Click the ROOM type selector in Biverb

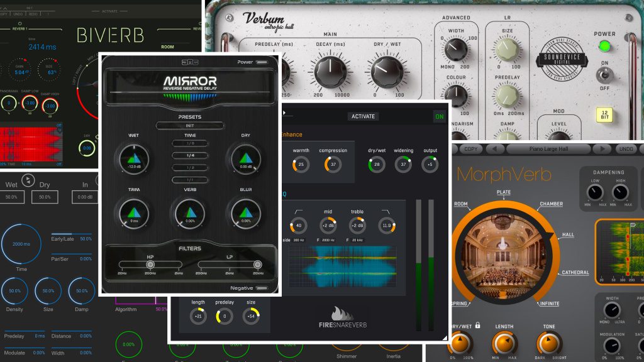tap(167, 47)
